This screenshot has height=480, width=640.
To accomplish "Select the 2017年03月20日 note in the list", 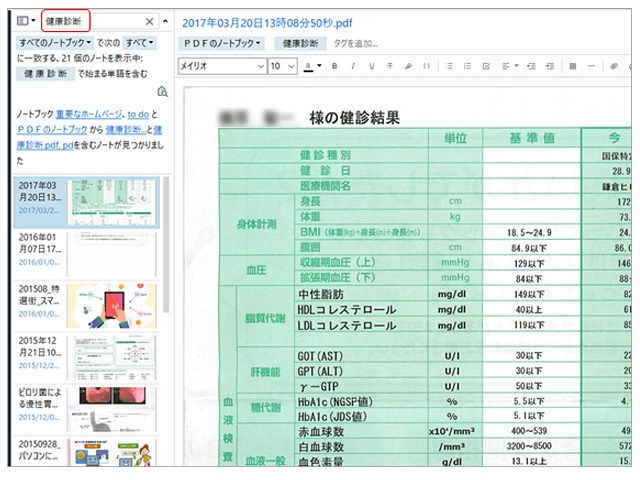I will 87,202.
